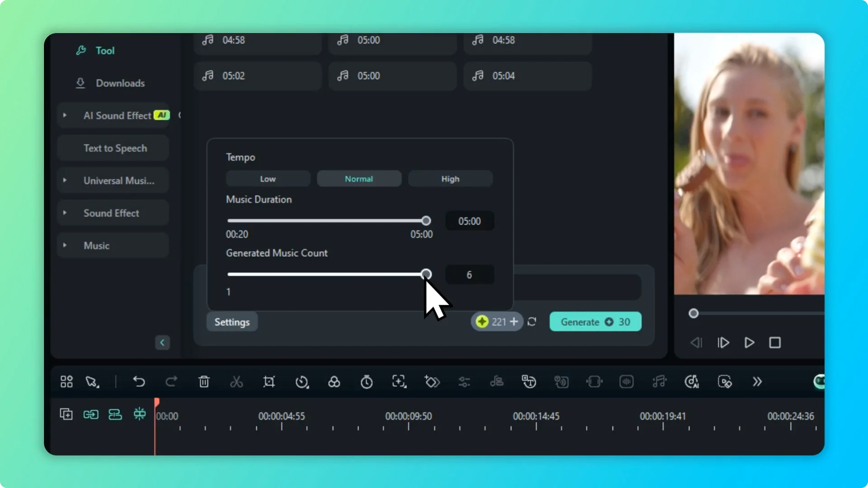Click the focus frame zoom icon
868x488 pixels.
coord(399,382)
